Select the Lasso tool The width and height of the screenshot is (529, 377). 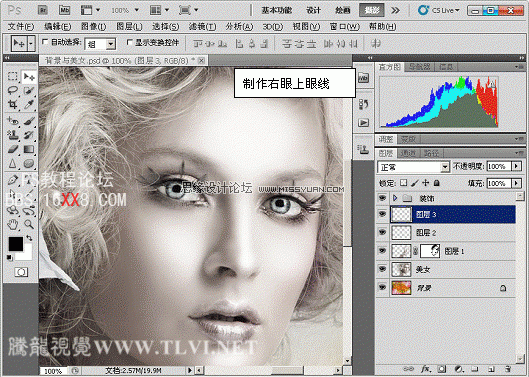click(x=12, y=90)
